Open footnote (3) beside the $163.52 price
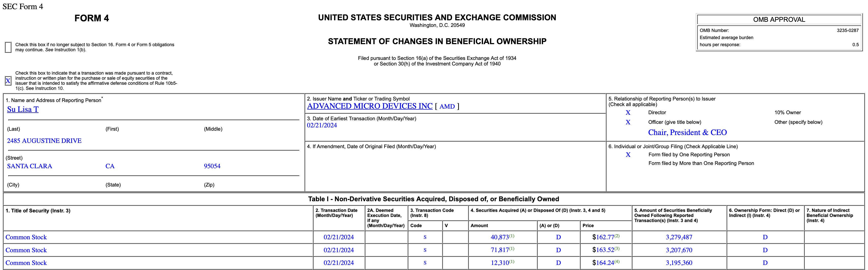Screen dimensions: 868x270 [617, 248]
